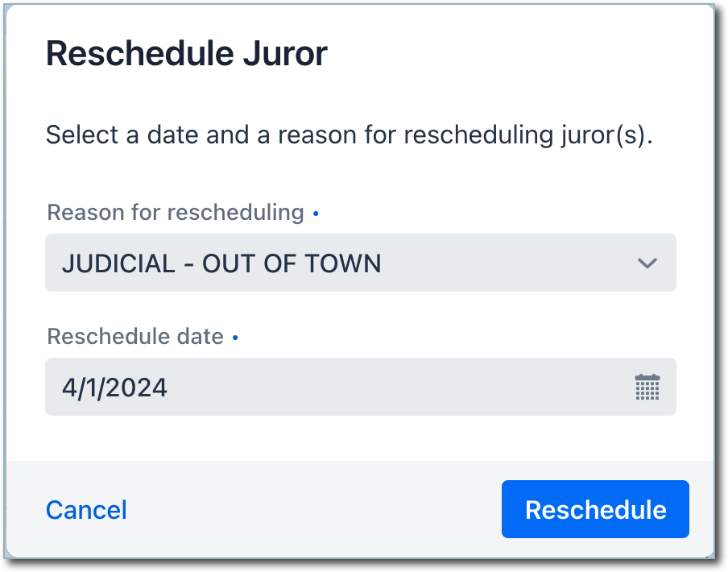Click the words OUT OF TOWN in dropdown
Screen dimensions: 728x572
tap(292, 263)
